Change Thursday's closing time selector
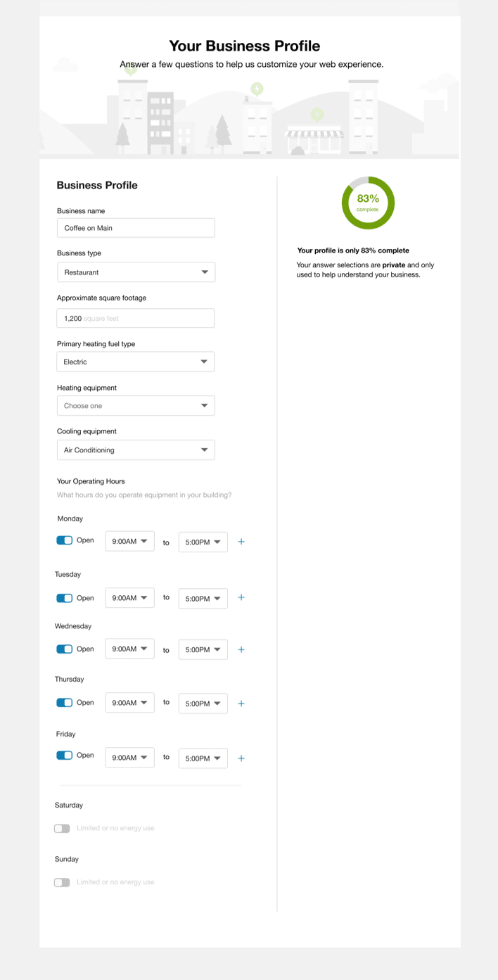498x980 pixels. 203,703
